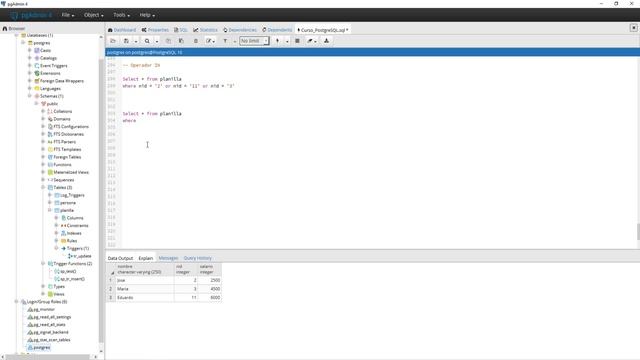640x360 pixels.
Task: Switch to the Dependencies tab
Action: pyautogui.click(x=240, y=30)
